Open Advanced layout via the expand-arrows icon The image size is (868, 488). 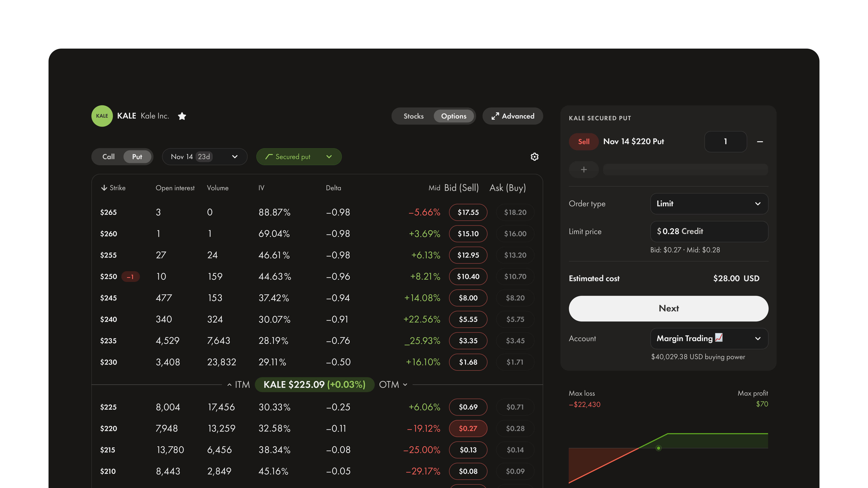[495, 116]
